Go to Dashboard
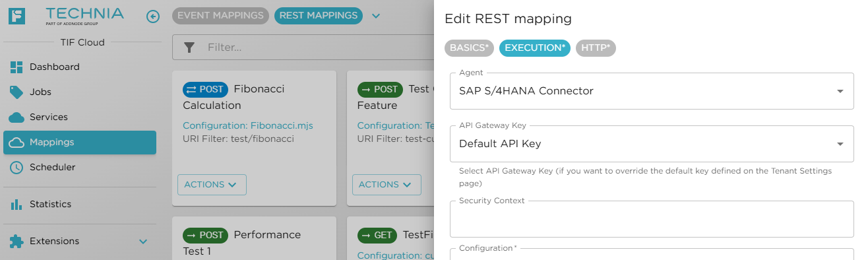 pyautogui.click(x=80, y=67)
